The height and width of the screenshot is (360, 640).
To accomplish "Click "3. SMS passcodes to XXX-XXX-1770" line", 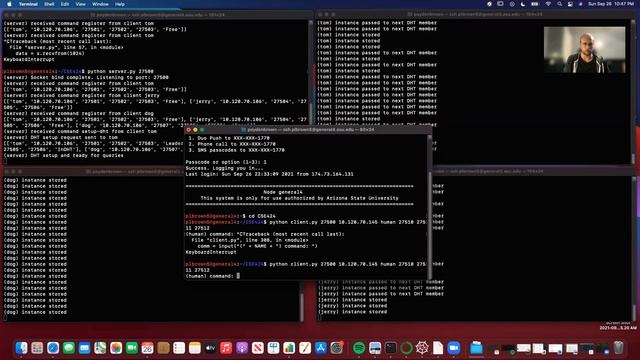I will click(x=236, y=150).
